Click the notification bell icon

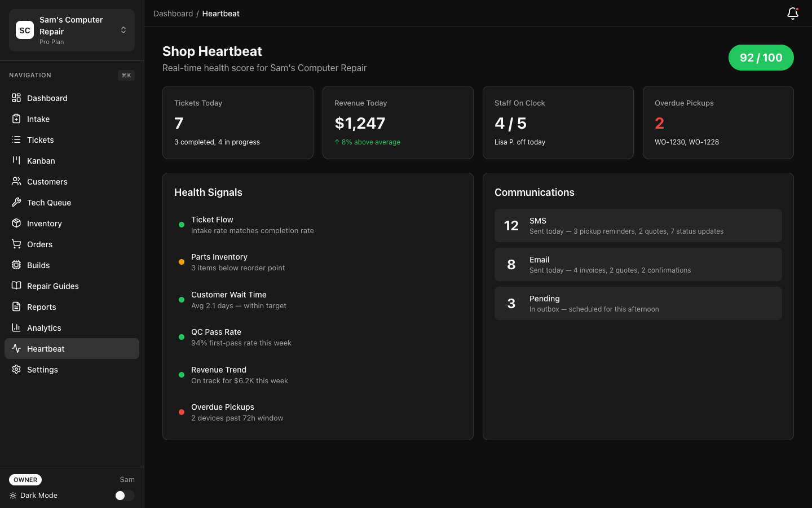792,13
